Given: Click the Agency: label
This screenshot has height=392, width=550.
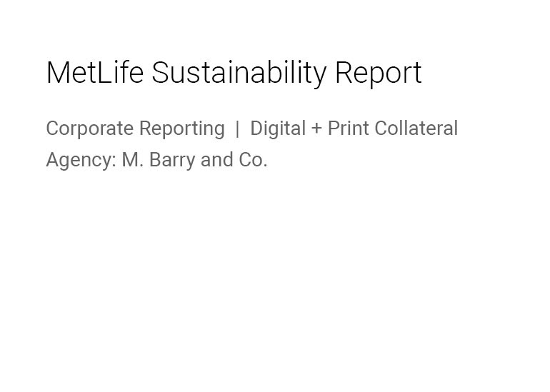Looking at the screenshot, I should coord(81,161).
